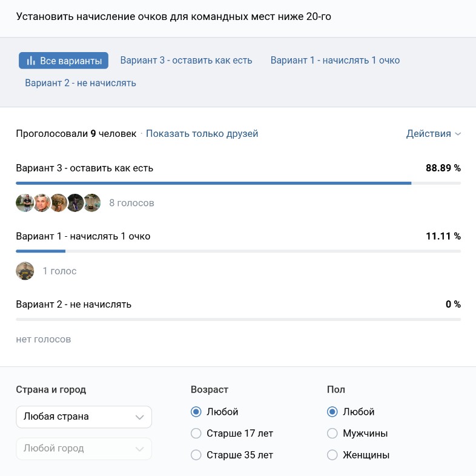This screenshot has width=476, height=476.
Task: Click the Variant 3 result progress bar
Action: click(213, 183)
